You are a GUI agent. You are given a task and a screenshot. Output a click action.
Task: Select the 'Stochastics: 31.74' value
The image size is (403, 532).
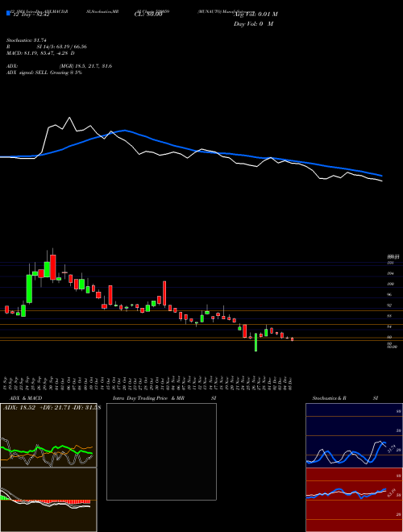26,40
